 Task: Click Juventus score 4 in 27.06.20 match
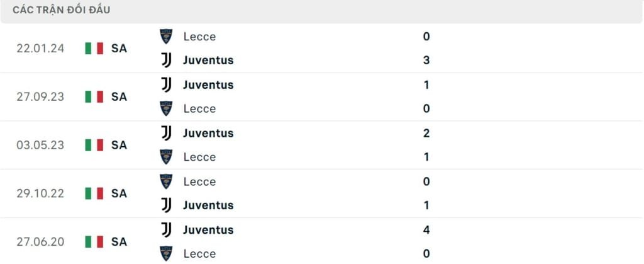[426, 230]
